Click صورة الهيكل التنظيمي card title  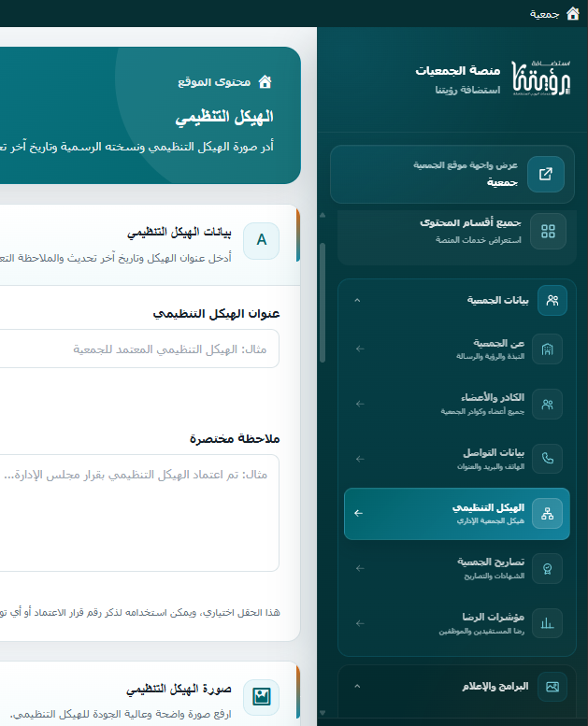click(x=179, y=690)
